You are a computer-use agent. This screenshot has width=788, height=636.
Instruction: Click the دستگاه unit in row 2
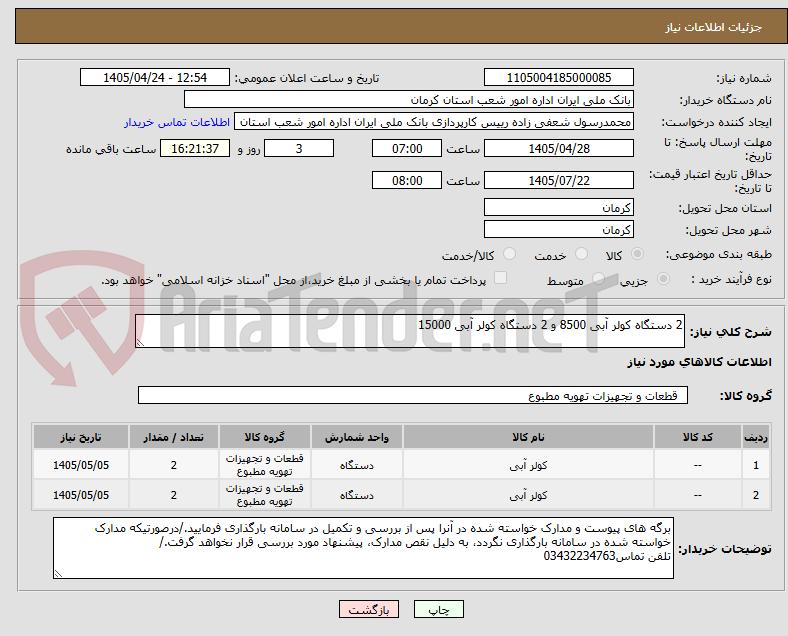click(x=357, y=495)
